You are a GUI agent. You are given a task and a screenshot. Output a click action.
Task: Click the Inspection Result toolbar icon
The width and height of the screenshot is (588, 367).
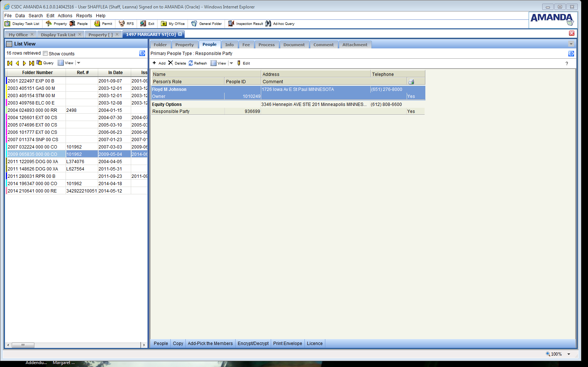(231, 24)
